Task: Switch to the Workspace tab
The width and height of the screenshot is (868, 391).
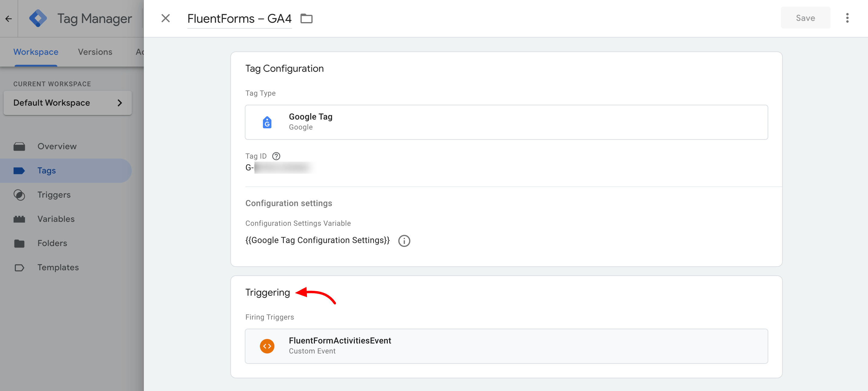Action: click(x=36, y=52)
